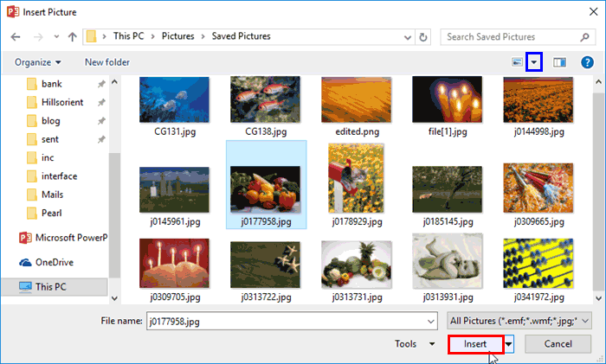The image size is (606, 364).
Task: Click Saved Pictures in the breadcrumb
Action: 241,36
